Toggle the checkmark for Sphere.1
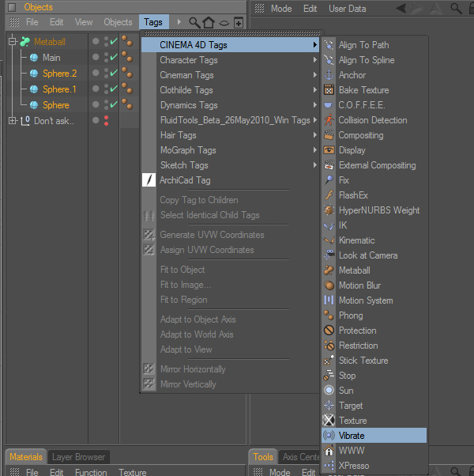The image size is (474, 476). pos(114,89)
